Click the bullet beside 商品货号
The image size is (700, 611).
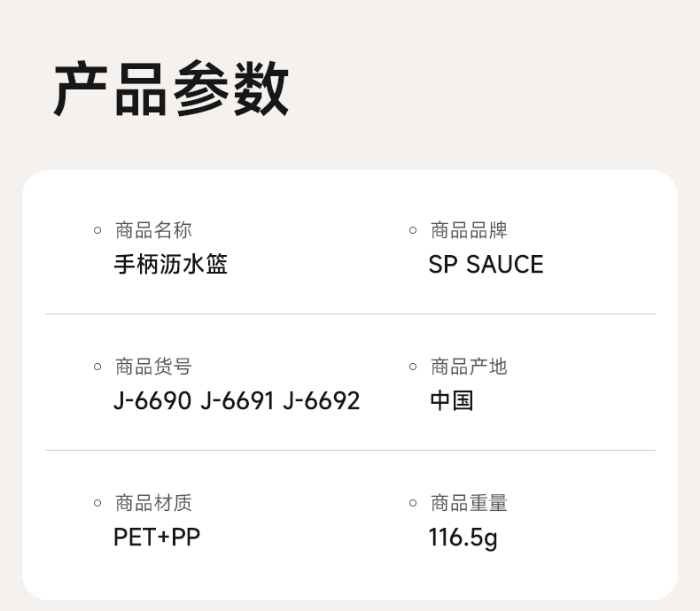(x=97, y=367)
